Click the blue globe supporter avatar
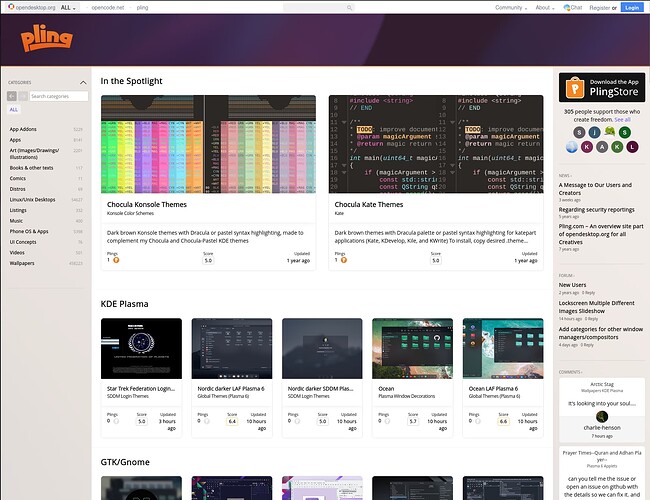The width and height of the screenshot is (650, 500). tap(572, 147)
